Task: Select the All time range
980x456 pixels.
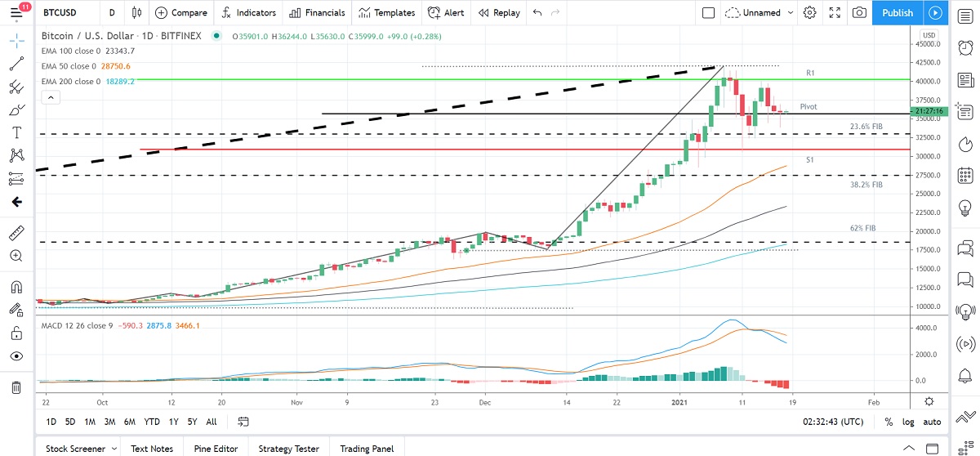Action: coord(212,422)
